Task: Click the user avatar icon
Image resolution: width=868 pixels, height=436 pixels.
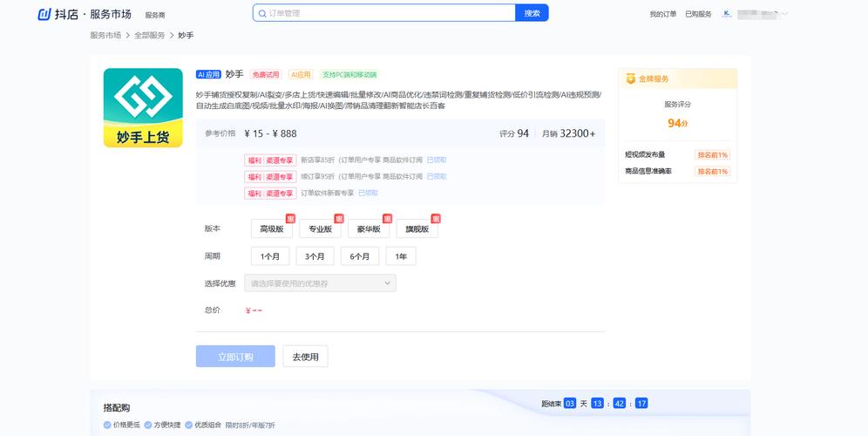Action: (727, 14)
